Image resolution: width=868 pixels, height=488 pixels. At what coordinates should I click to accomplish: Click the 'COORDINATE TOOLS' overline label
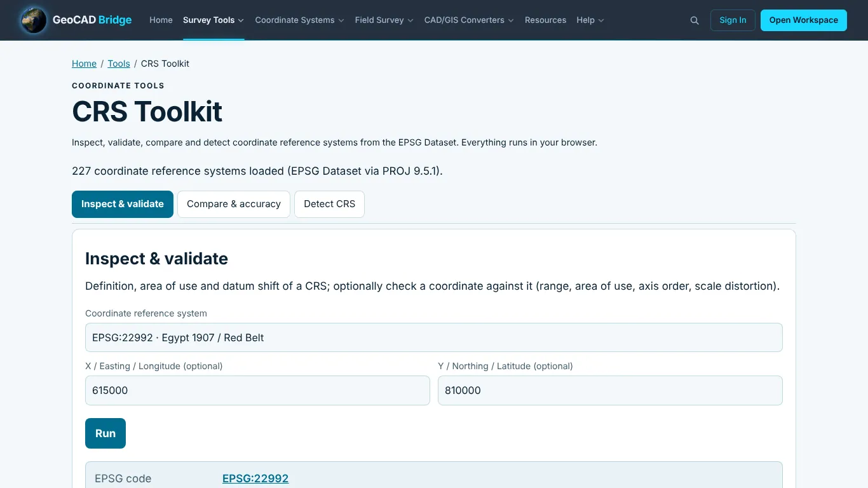118,86
